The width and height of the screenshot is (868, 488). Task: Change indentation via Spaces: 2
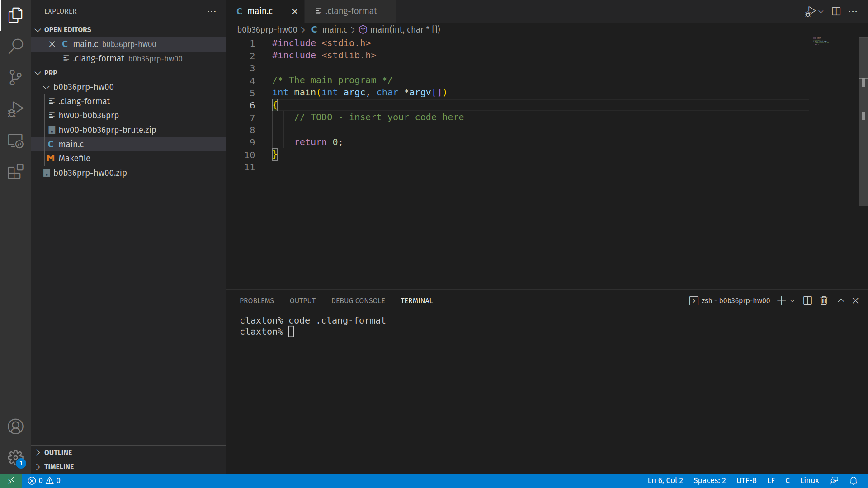709,480
